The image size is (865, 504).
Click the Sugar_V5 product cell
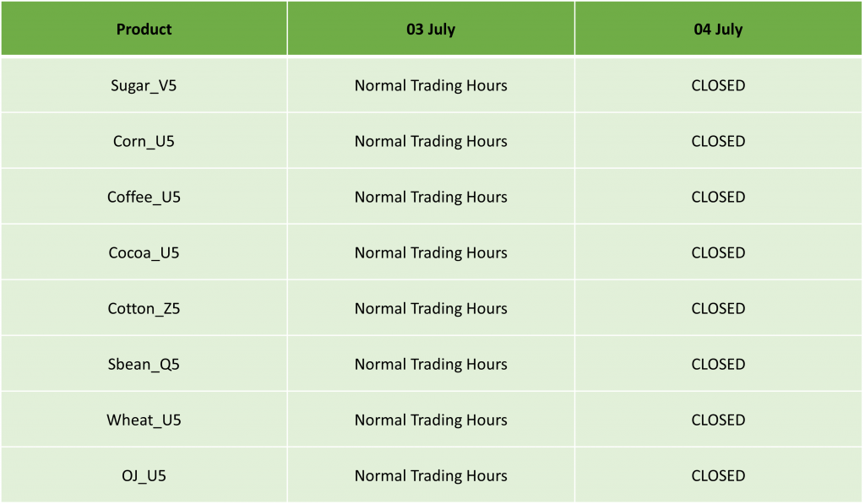pos(144,85)
